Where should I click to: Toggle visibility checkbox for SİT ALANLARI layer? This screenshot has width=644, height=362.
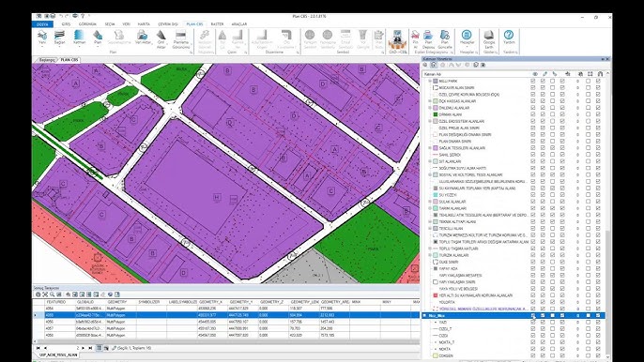coord(533,161)
